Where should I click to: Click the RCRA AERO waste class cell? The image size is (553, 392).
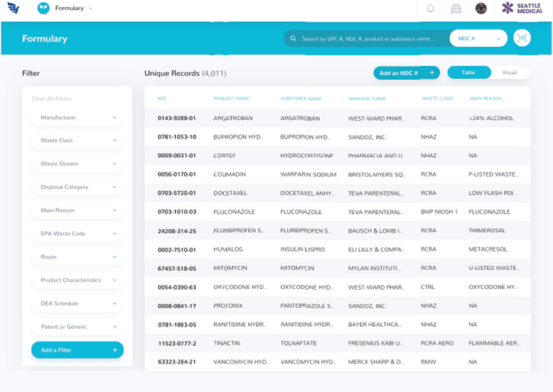coord(437,343)
